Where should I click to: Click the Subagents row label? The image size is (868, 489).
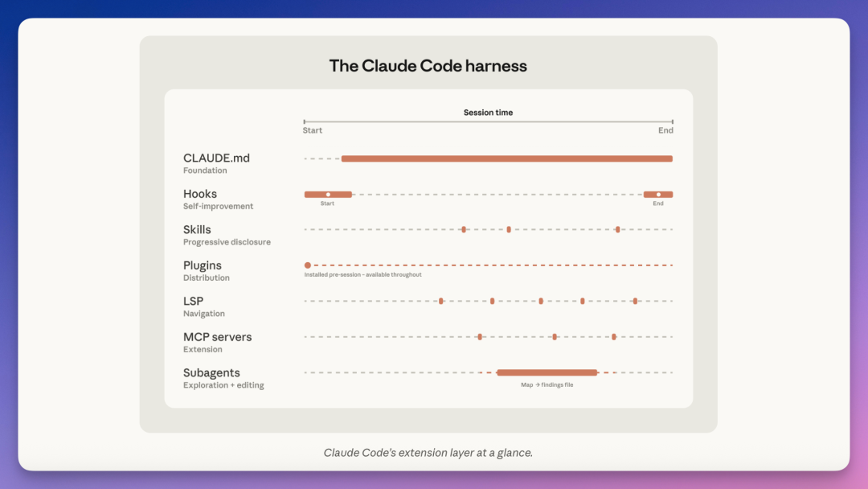coord(211,372)
